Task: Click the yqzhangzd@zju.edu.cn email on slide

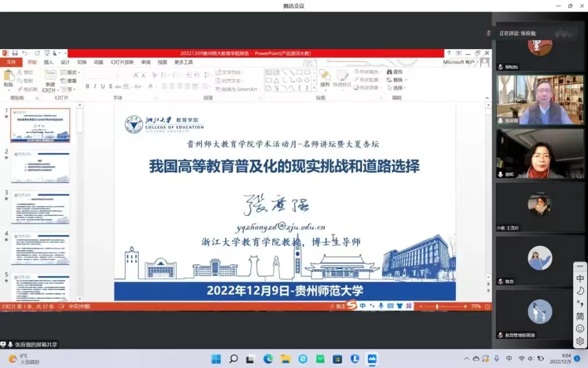Action: (281, 227)
